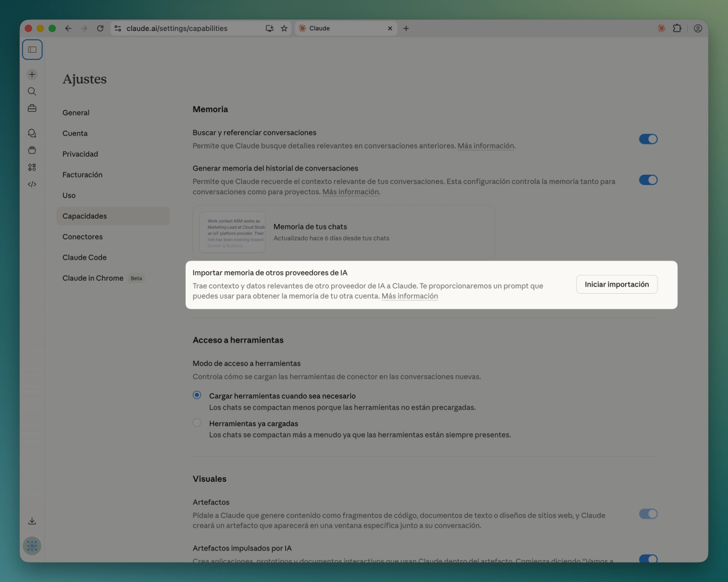Image resolution: width=728 pixels, height=582 pixels.
Task: Click the address bar URL
Action: pyautogui.click(x=177, y=29)
